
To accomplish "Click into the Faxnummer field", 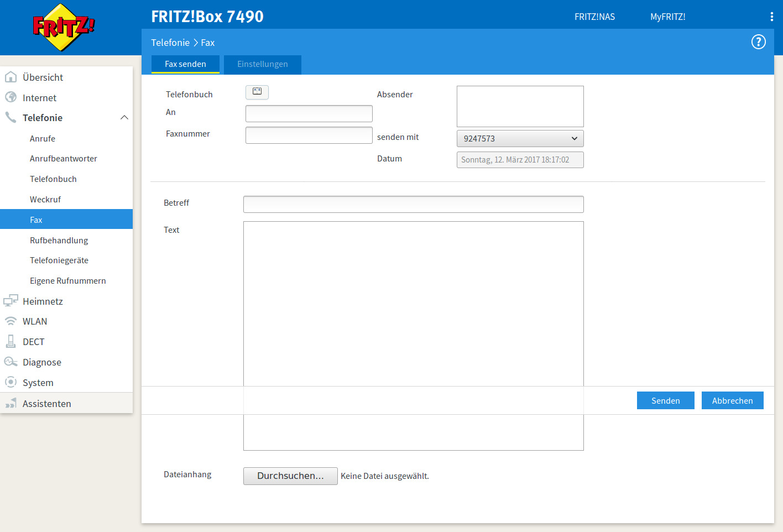I will [x=309, y=135].
